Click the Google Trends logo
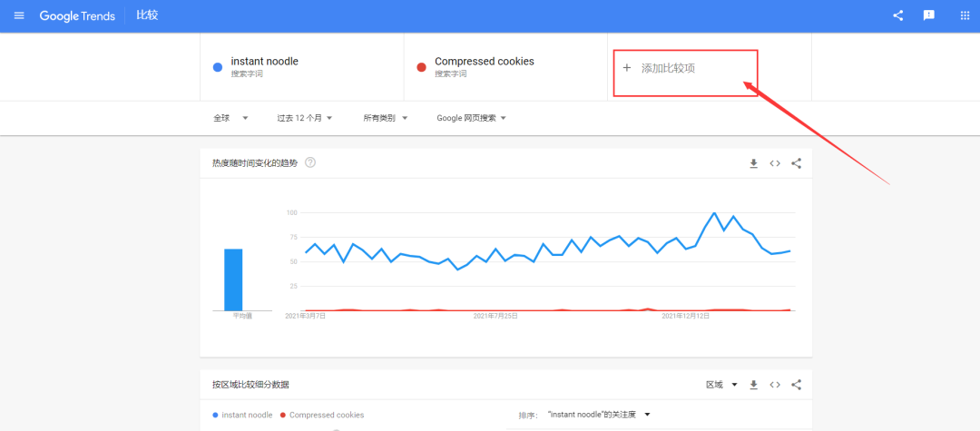Screen dimensions: 980x431 [77, 15]
